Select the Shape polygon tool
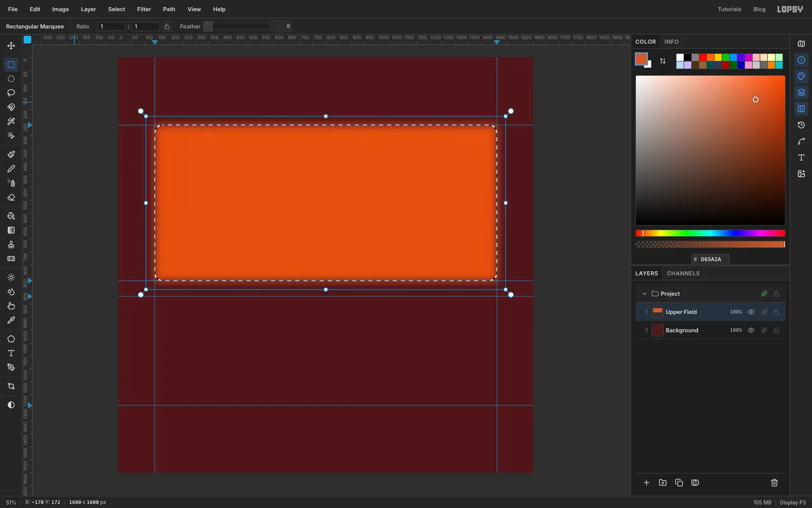Viewport: 812px width, 508px height. (11, 339)
